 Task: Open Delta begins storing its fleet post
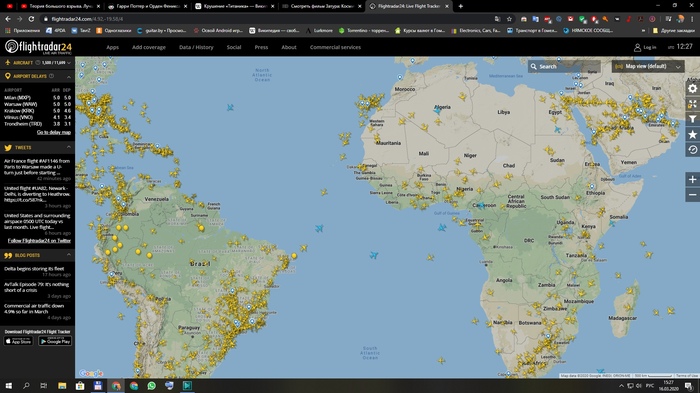[34, 269]
